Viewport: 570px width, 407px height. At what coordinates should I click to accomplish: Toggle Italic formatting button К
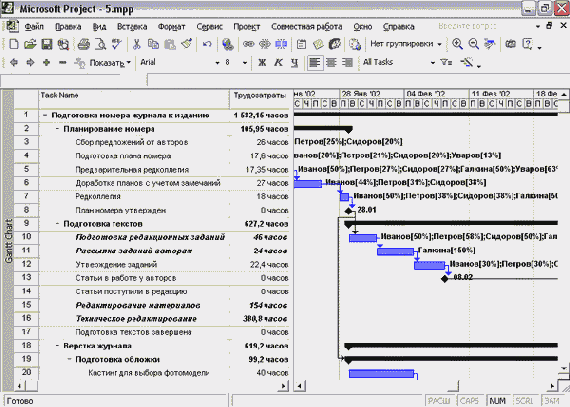[278, 63]
